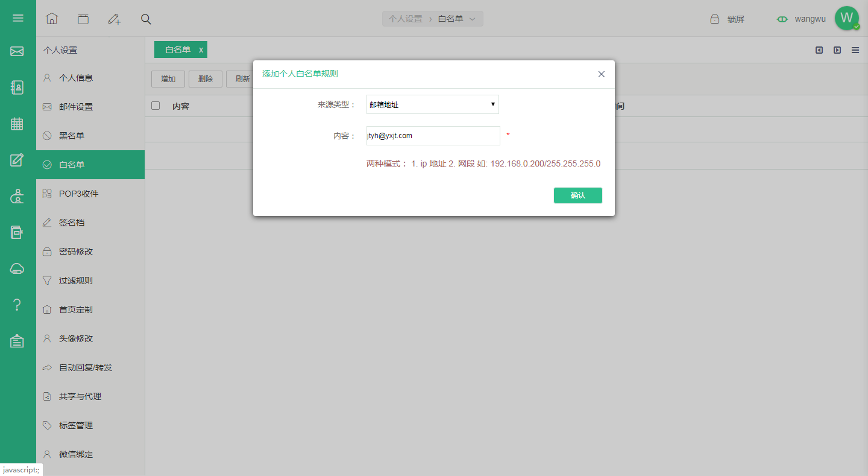The width and height of the screenshot is (868, 476).
Task: Open 标签管理 in settings menu
Action: click(90, 425)
